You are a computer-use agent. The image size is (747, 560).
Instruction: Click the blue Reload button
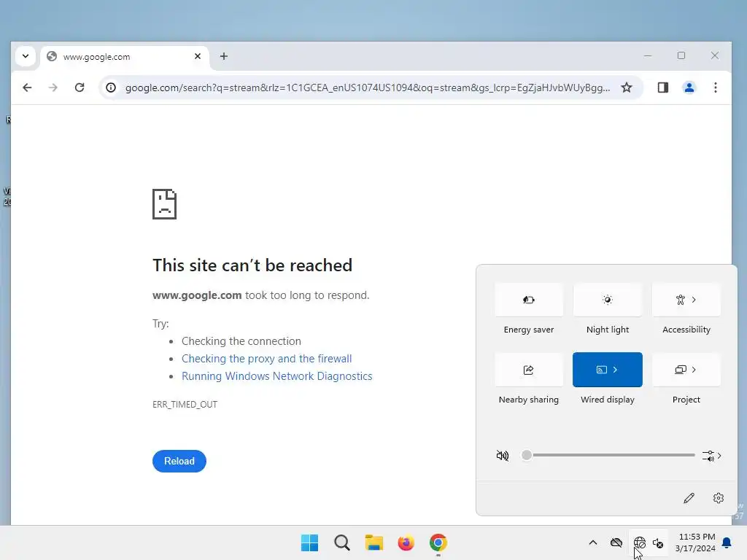pyautogui.click(x=179, y=461)
